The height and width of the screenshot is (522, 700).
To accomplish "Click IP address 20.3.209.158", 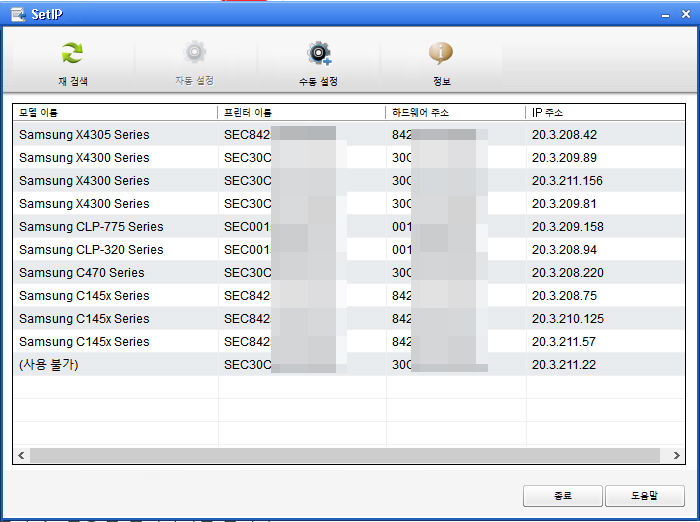I will click(567, 226).
